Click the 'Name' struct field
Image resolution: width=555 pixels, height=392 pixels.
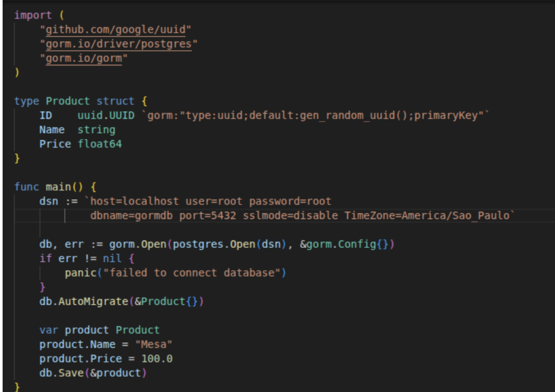(51, 130)
